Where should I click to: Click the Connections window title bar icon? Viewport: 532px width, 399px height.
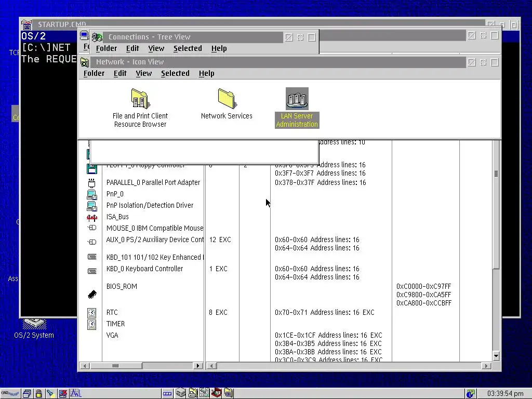pyautogui.click(x=97, y=37)
